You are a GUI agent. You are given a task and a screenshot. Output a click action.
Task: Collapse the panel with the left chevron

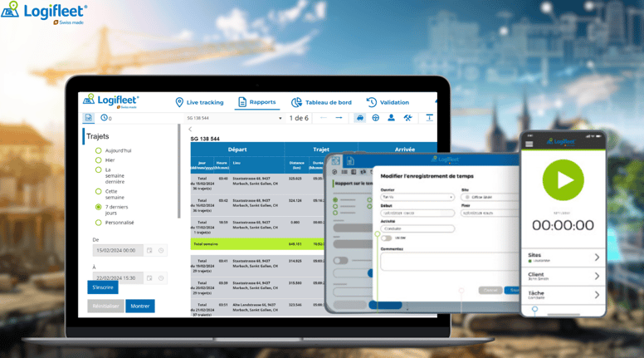point(190,129)
